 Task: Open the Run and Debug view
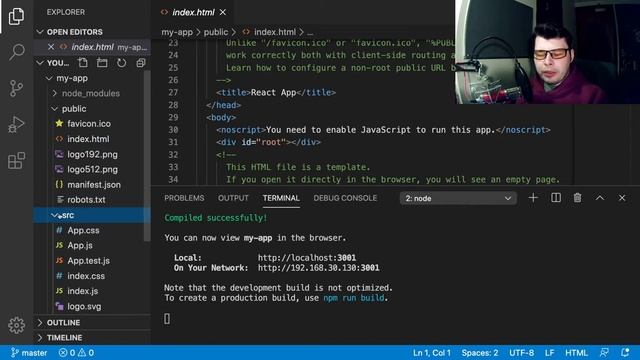tap(16, 124)
